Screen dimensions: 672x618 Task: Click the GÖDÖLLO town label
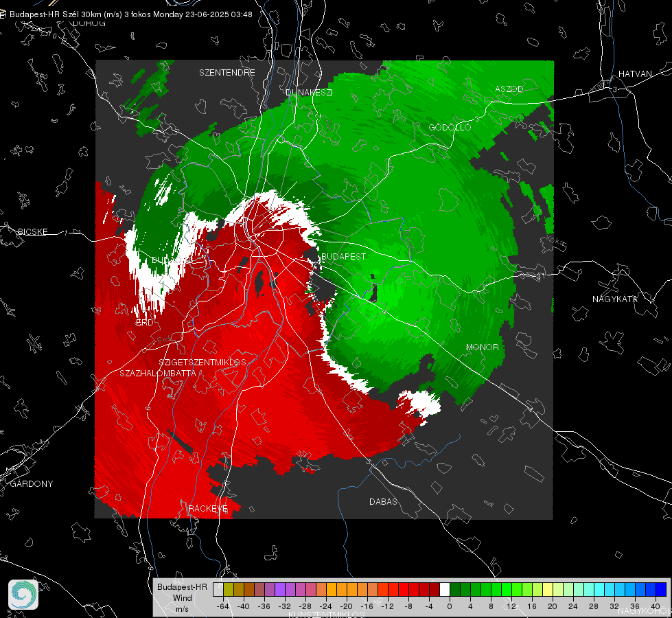click(x=450, y=127)
